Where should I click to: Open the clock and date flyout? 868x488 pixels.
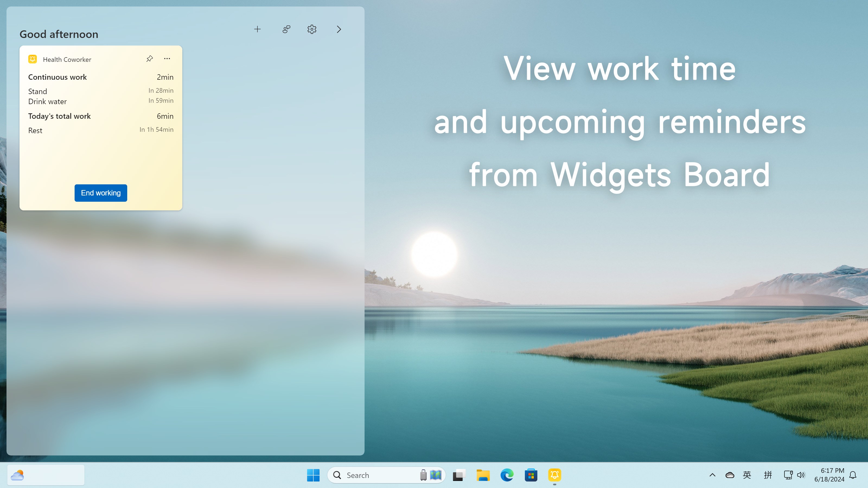pos(829,475)
